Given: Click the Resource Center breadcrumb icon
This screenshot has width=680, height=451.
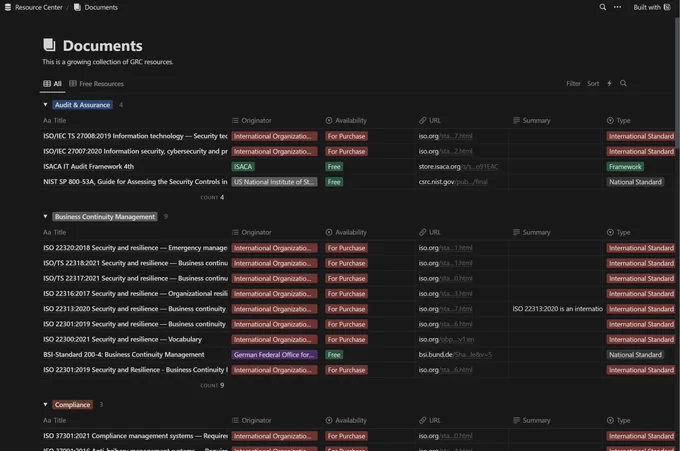Looking at the screenshot, I should [x=8, y=7].
